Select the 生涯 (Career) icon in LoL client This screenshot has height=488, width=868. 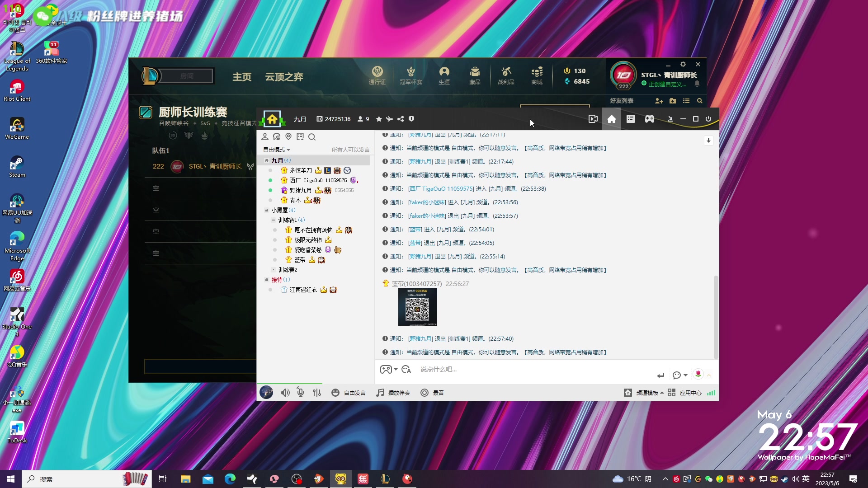444,75
